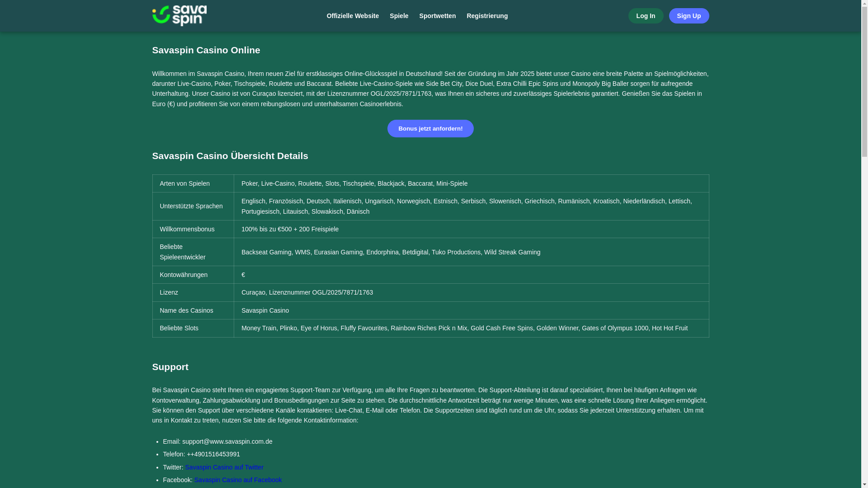This screenshot has width=868, height=488.
Task: Open Savaspin Casino auf Twitter link
Action: pos(224,467)
